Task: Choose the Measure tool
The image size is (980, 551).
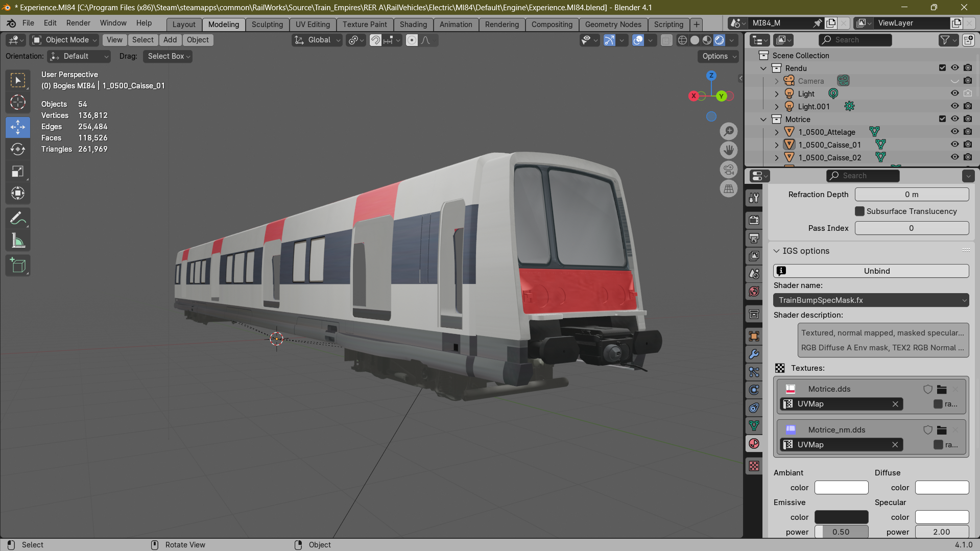Action: pos(18,241)
